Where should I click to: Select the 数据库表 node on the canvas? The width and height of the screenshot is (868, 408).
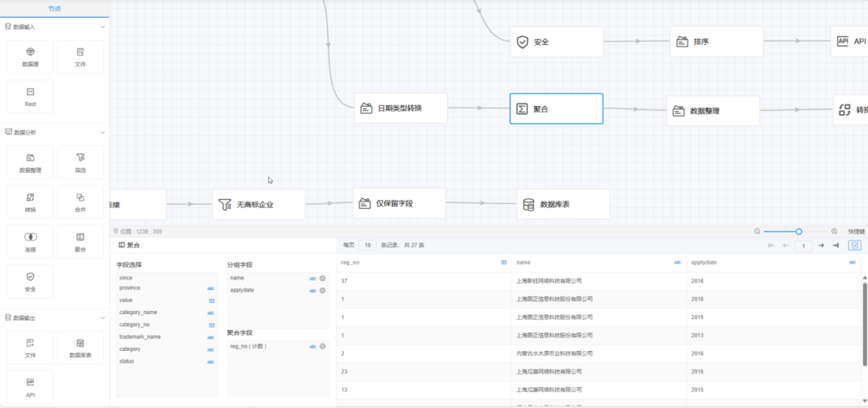coord(563,204)
